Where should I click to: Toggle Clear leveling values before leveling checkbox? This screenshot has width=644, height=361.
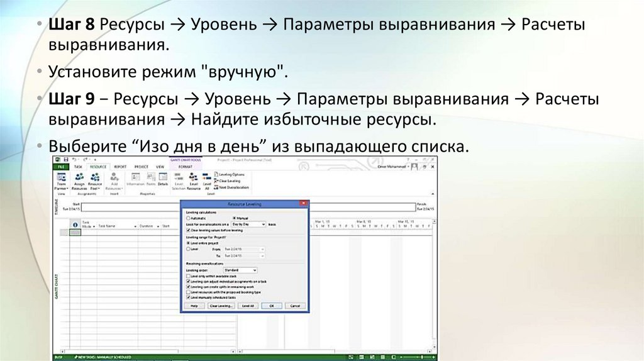coord(189,230)
